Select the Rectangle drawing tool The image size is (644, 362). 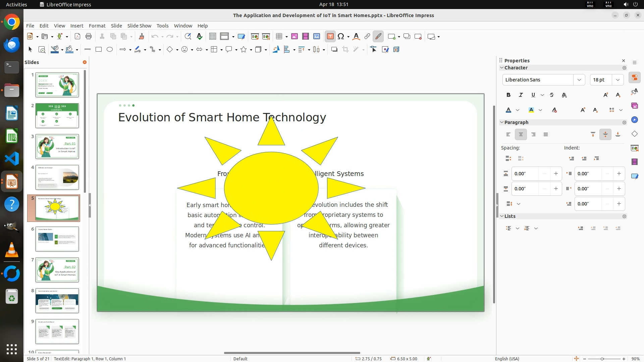99,50
